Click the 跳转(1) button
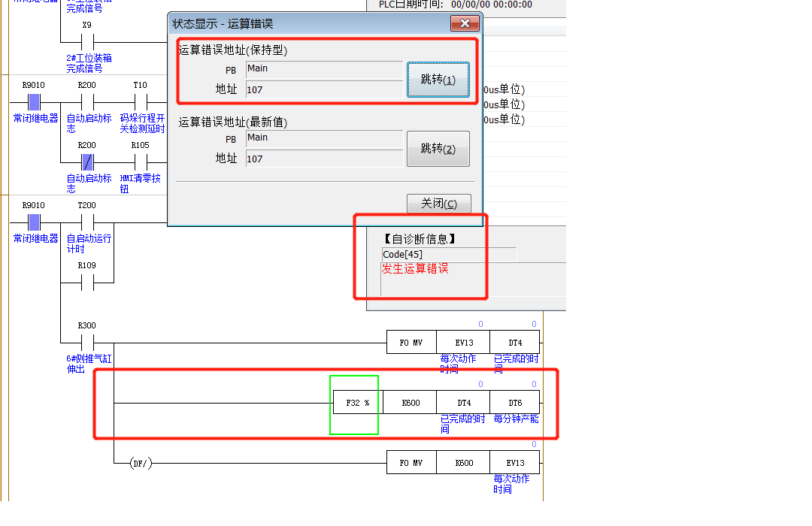This screenshot has height=526, width=812. 438,80
